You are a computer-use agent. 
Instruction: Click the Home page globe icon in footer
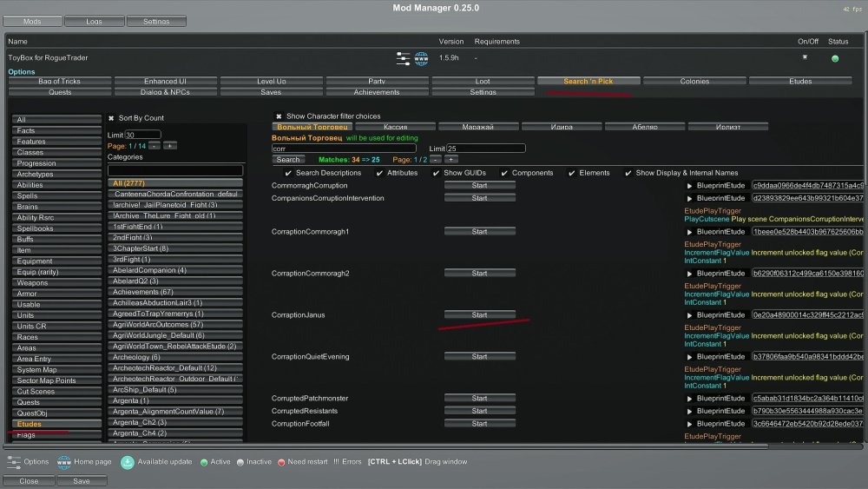pyautogui.click(x=64, y=462)
